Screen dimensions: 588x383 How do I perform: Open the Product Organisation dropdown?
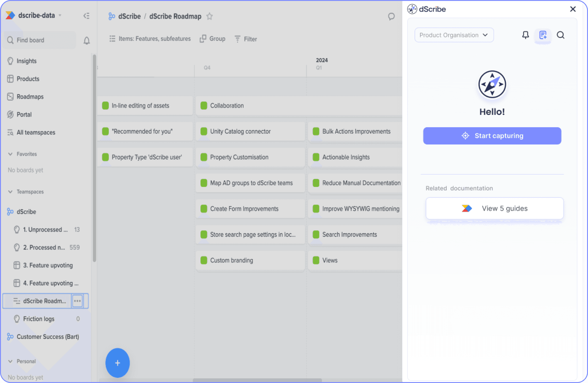454,35
